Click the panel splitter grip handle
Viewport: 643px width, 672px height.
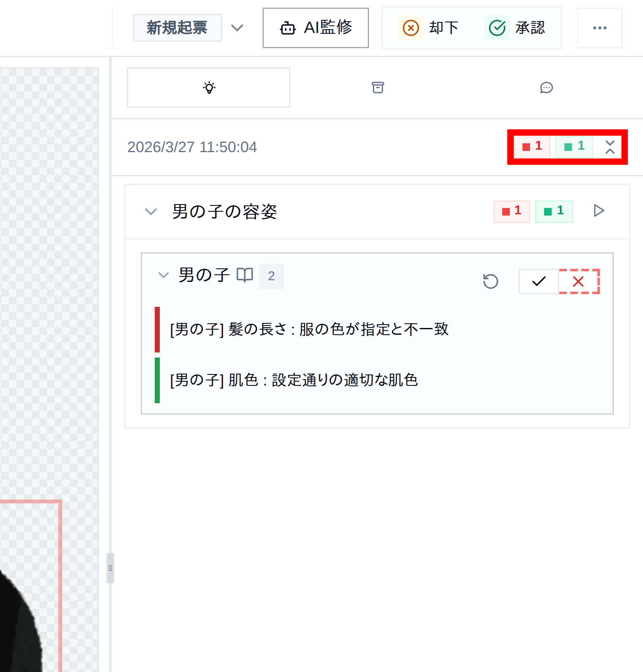click(110, 568)
